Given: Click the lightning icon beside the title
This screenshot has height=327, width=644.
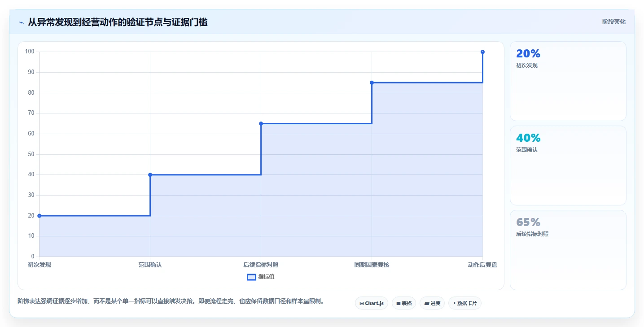Looking at the screenshot, I should (x=21, y=22).
